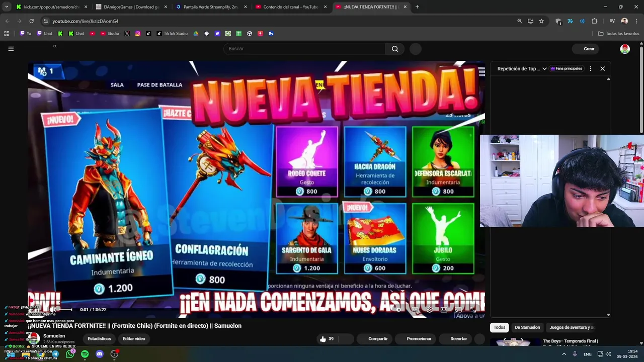This screenshot has height=362, width=644.
Task: Click the address bar URL
Action: [86, 21]
